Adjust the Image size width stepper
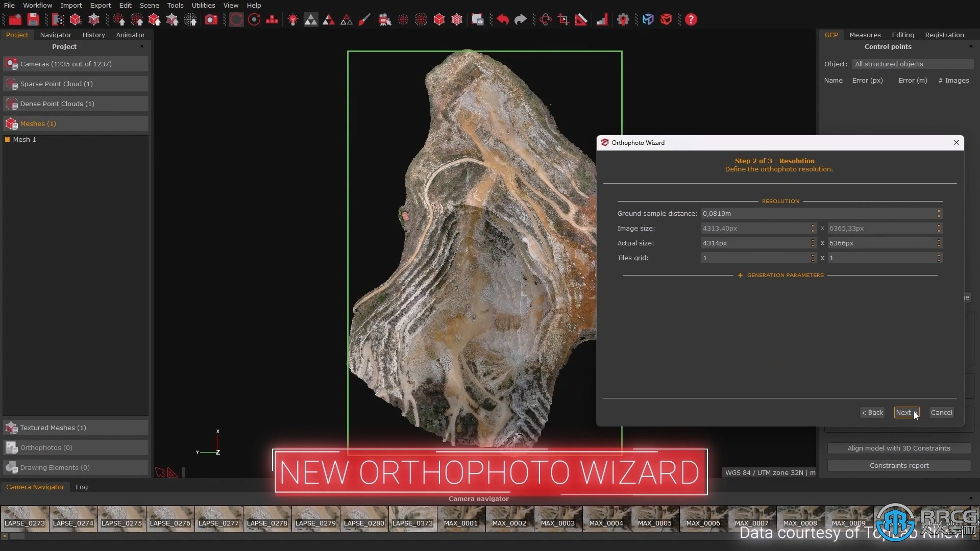Screen dimensions: 980x551 [813, 228]
